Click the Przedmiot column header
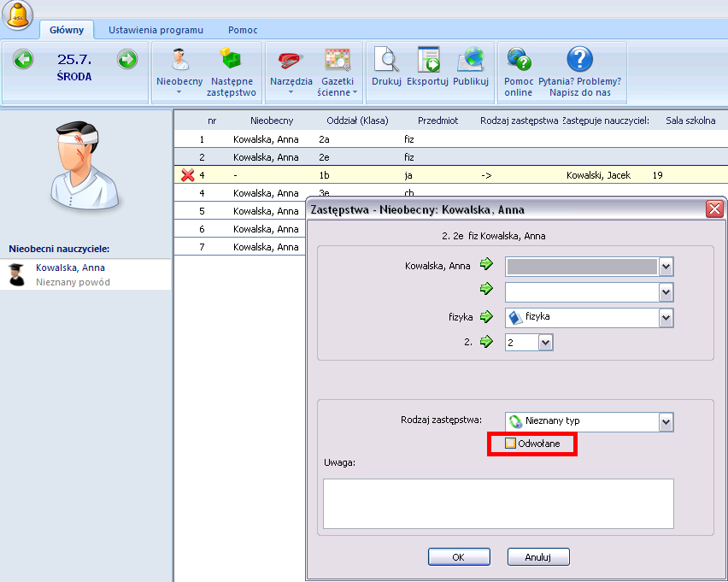Viewport: 728px width, 582px height. pyautogui.click(x=437, y=121)
